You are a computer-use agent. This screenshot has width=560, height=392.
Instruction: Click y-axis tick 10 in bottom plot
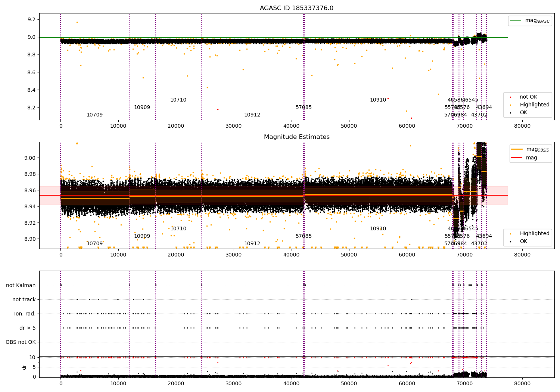tap(33, 357)
